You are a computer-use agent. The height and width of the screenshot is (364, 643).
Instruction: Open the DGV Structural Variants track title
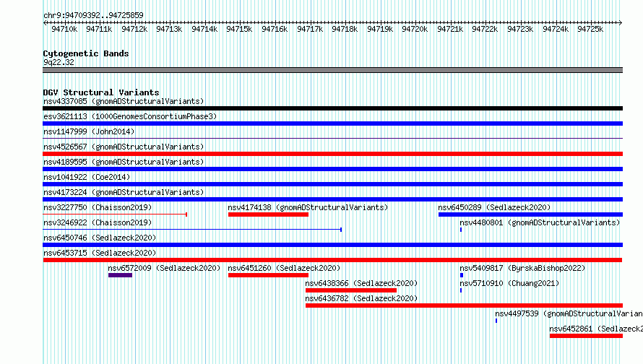(101, 92)
